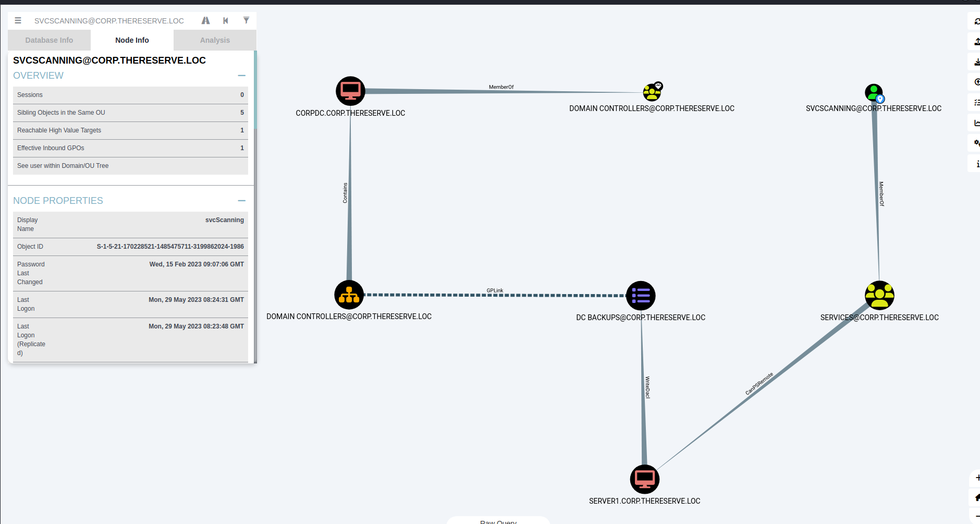The height and width of the screenshot is (524, 980).
Task: Click the Node Info panel scrollbar
Action: point(255,90)
